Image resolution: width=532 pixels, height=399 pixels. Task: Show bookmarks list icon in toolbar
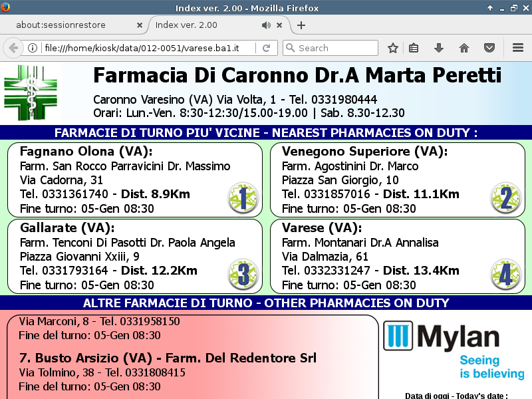pyautogui.click(x=414, y=48)
